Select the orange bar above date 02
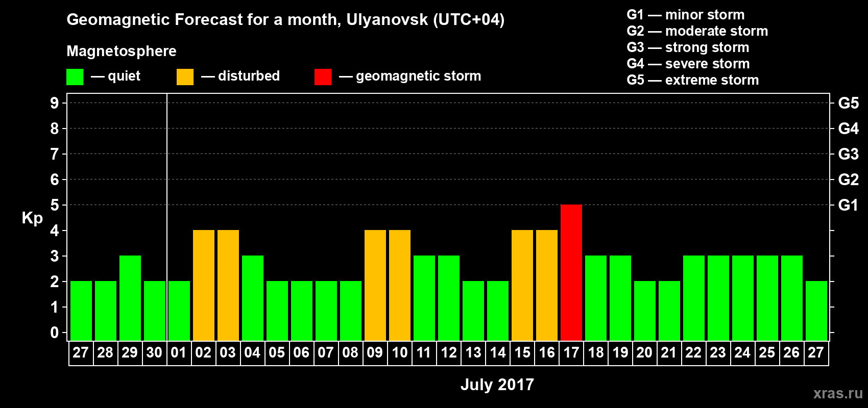 click(204, 285)
